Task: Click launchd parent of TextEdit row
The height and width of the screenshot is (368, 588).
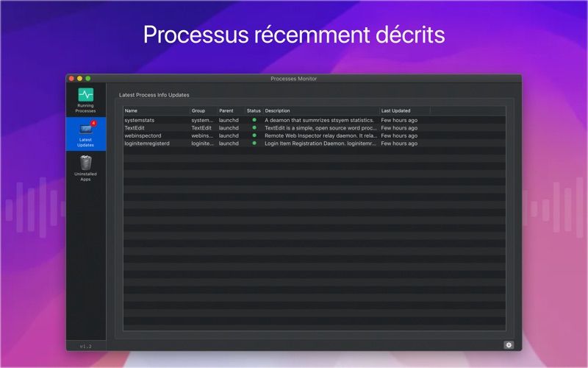Action: pos(229,128)
